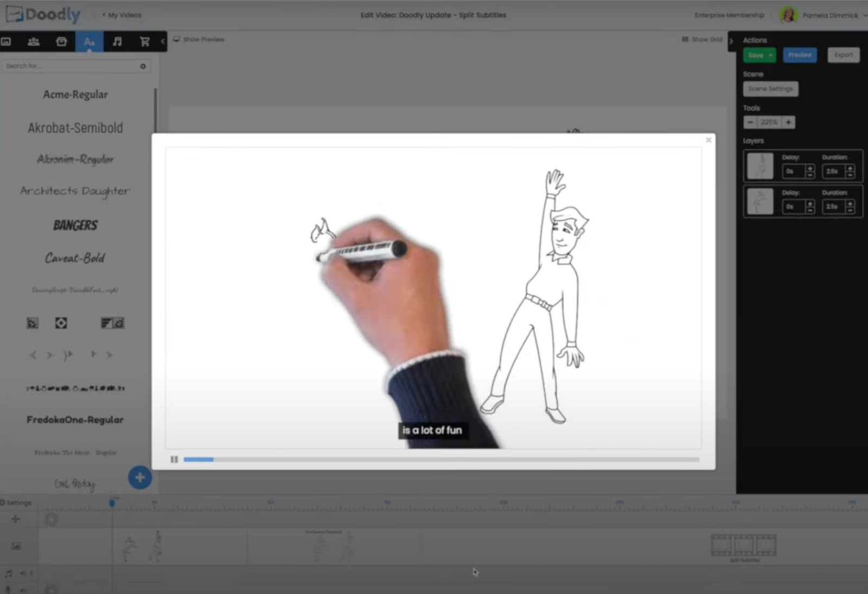Viewport: 868px width, 594px height.
Task: Click the voiceover microphone track icon
Action: [8, 590]
